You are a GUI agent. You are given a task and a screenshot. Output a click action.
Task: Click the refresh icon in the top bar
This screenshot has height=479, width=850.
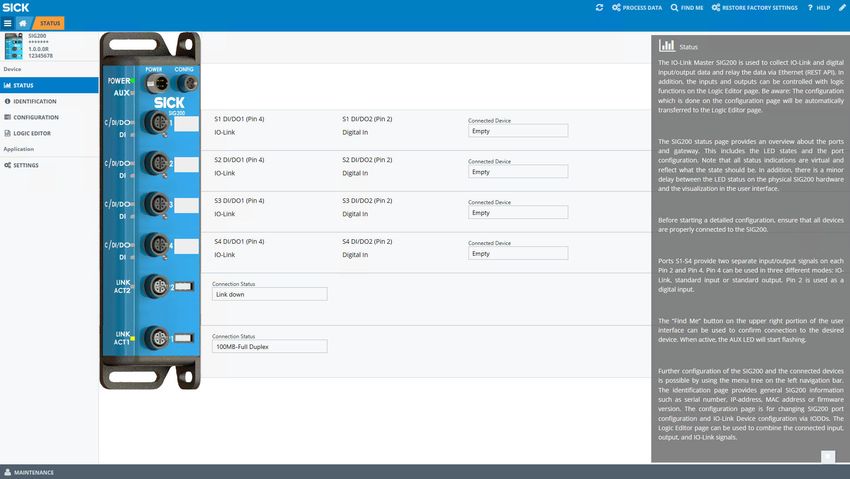(599, 8)
